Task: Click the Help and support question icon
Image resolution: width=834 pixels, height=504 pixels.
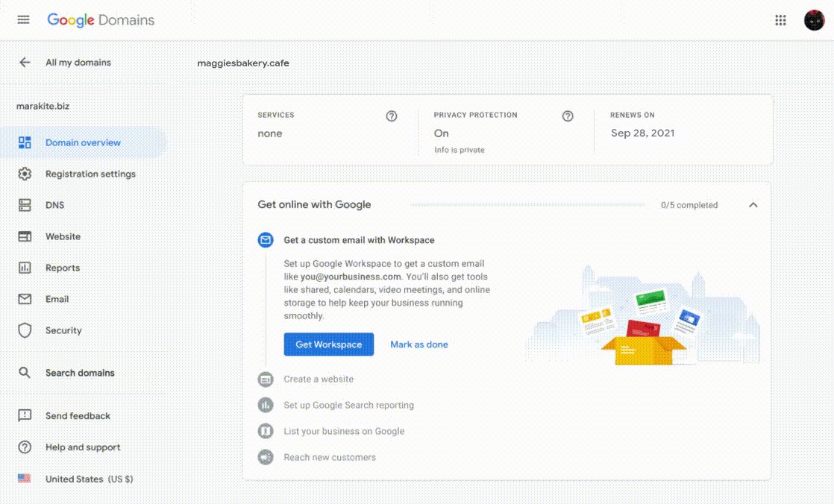Action: point(25,447)
